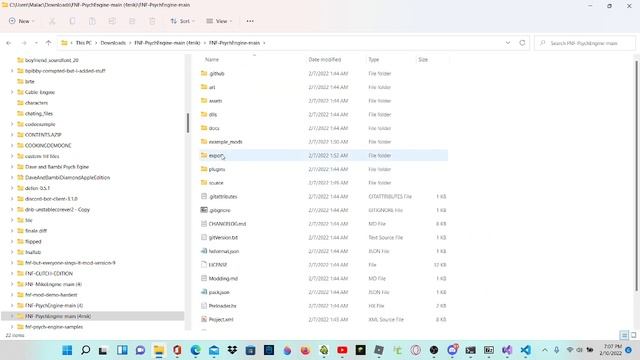Click the Rename icon in toolbar
The width and height of the screenshot is (640, 360).
(x=112, y=21)
